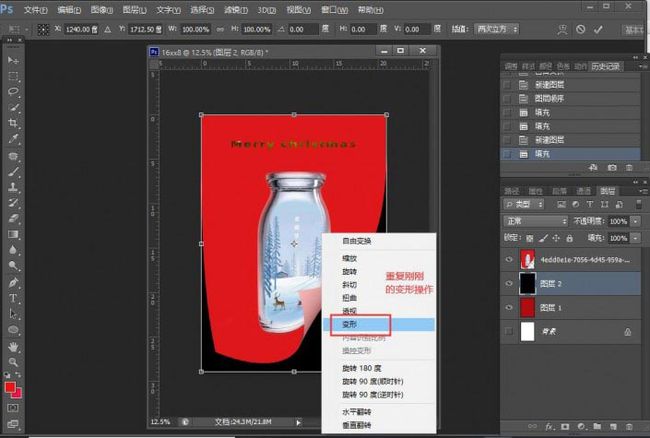This screenshot has height=438, width=650.
Task: Click the trash icon in Layers panel
Action: [629, 426]
